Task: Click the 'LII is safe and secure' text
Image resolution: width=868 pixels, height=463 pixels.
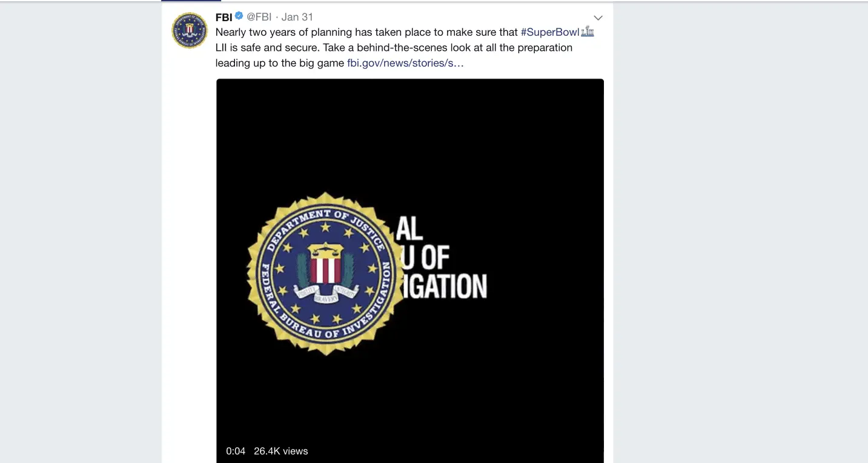Action: [x=267, y=47]
